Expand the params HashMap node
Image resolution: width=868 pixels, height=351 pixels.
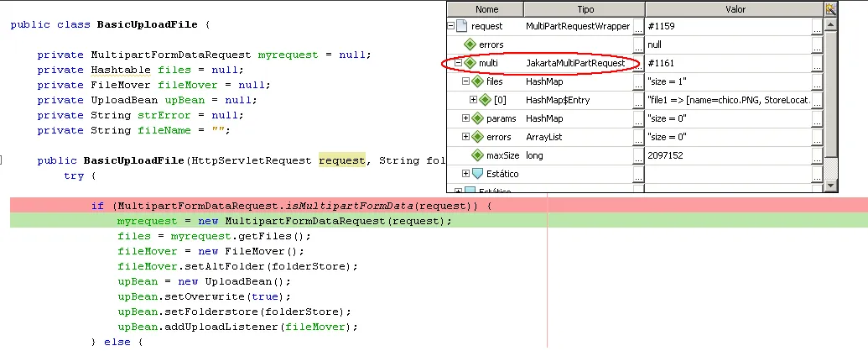465,118
